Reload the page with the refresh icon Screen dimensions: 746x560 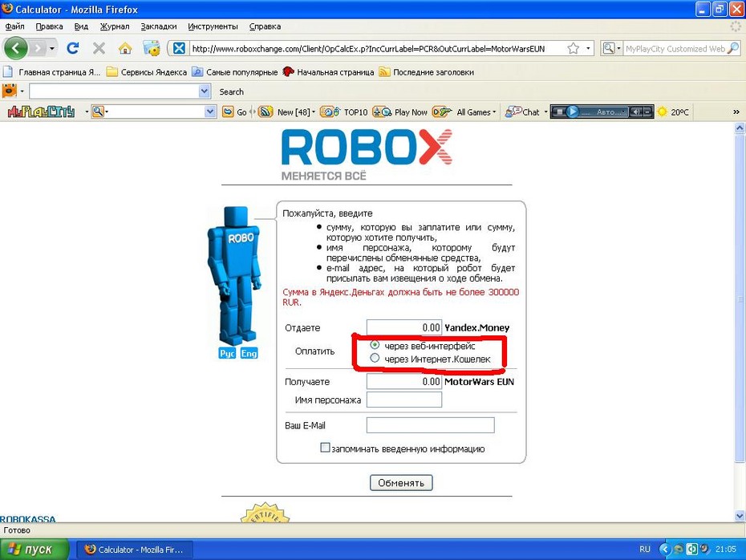73,48
